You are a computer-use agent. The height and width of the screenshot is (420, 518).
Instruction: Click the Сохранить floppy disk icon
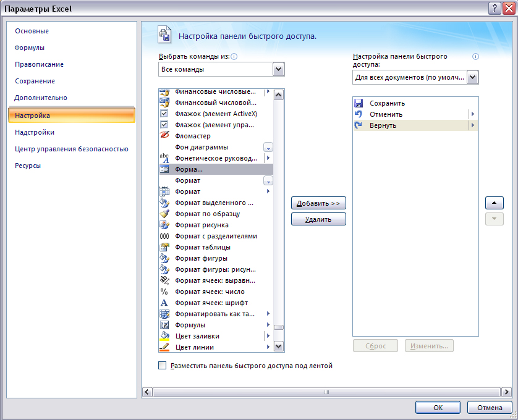point(359,103)
